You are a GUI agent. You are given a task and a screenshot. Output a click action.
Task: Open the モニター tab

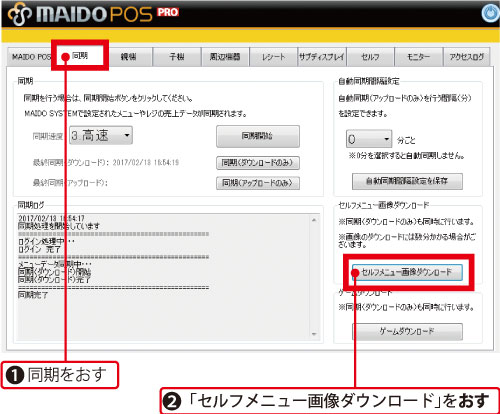tap(418, 57)
